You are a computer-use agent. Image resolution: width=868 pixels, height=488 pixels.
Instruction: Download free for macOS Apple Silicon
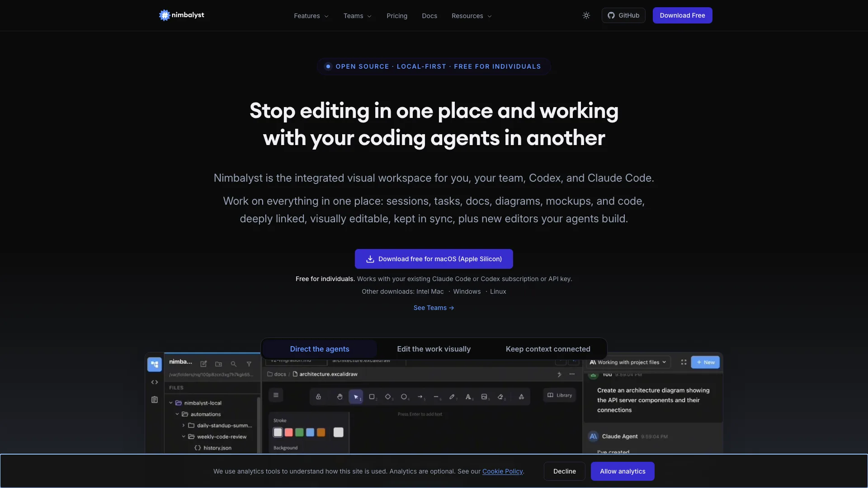pos(434,259)
